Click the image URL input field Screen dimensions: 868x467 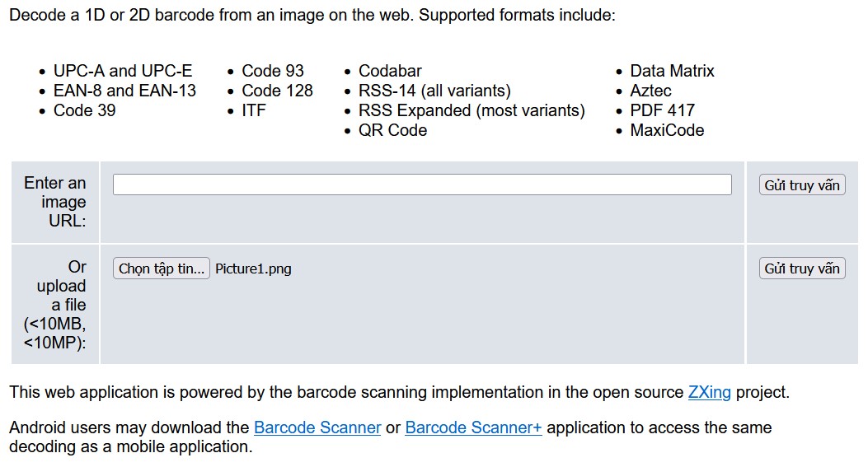pyautogui.click(x=422, y=184)
